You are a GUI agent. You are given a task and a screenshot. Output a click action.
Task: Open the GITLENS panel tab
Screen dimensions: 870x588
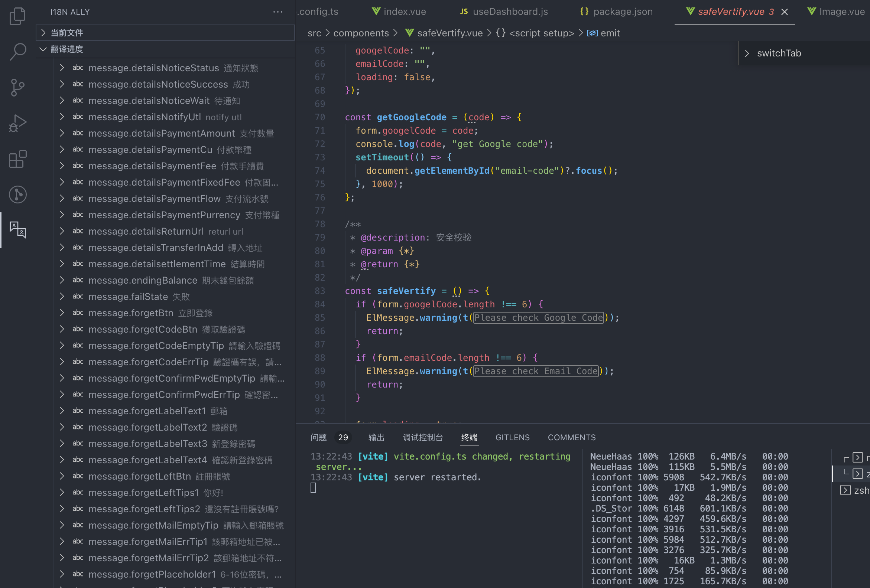(x=512, y=437)
